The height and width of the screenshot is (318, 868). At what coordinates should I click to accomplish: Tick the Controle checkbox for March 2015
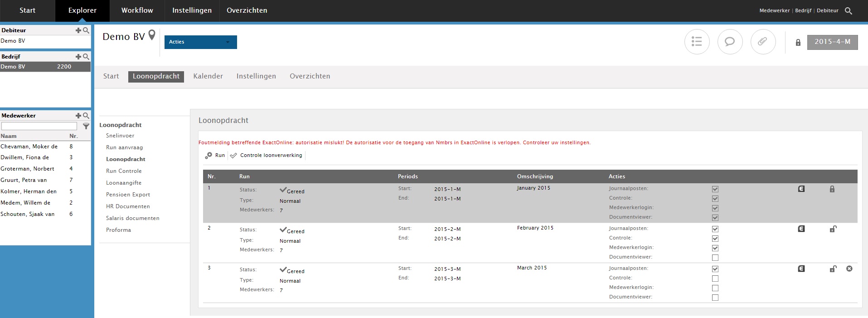pos(715,279)
